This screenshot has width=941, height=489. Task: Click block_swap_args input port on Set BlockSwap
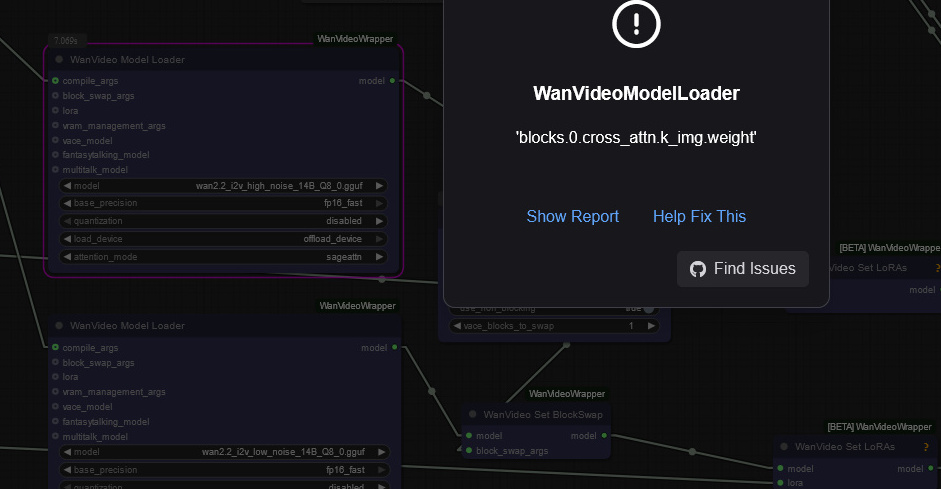click(x=469, y=451)
